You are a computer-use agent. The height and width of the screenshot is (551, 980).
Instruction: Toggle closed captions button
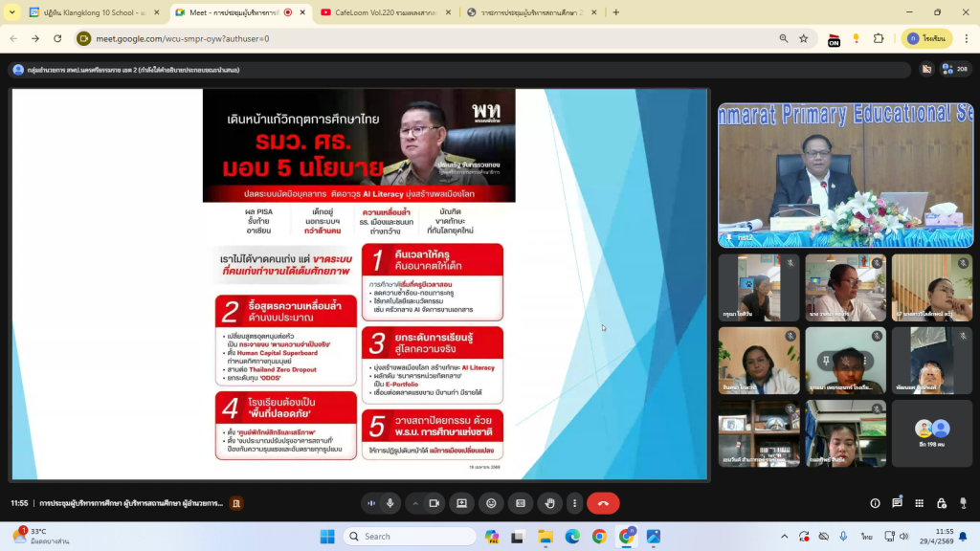click(521, 503)
